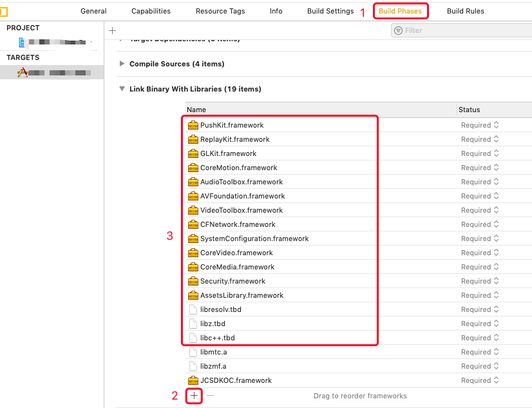The height and width of the screenshot is (408, 532).
Task: Click the JCSDKOC.framework name text
Action: click(236, 380)
